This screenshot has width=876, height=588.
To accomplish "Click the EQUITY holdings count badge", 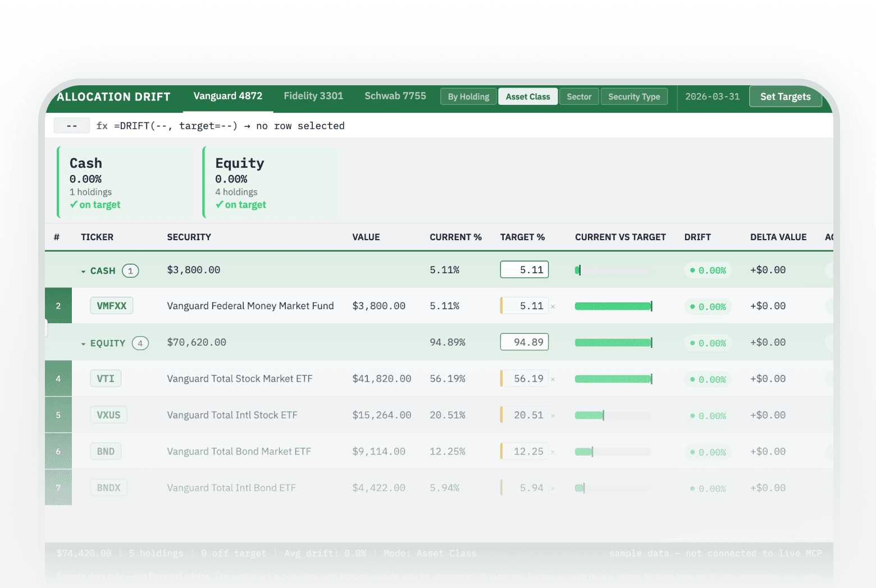I will coord(140,343).
